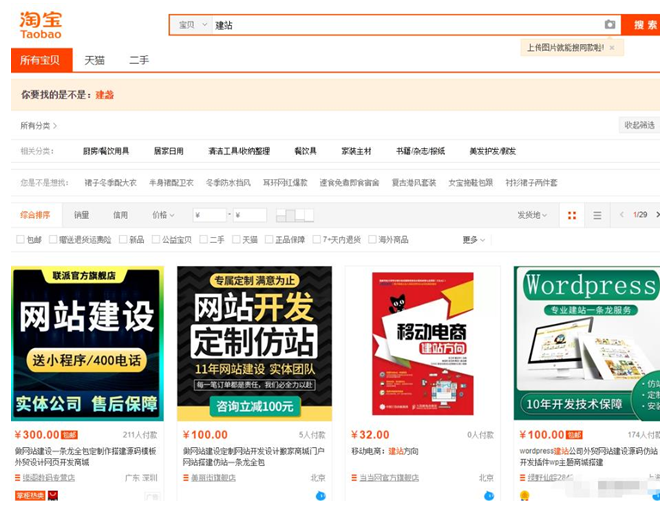This screenshot has width=665, height=525.
Task: Switch to grid view icon
Action: coord(572,215)
